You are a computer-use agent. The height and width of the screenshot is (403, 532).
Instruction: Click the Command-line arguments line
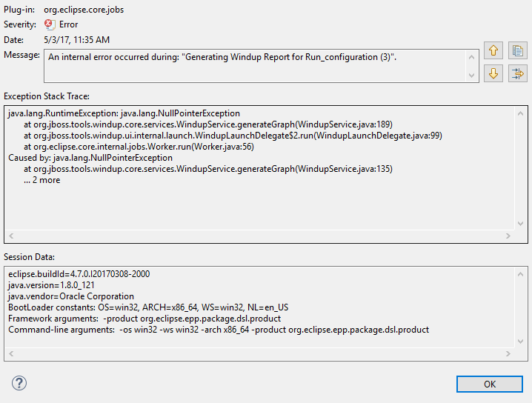point(219,330)
